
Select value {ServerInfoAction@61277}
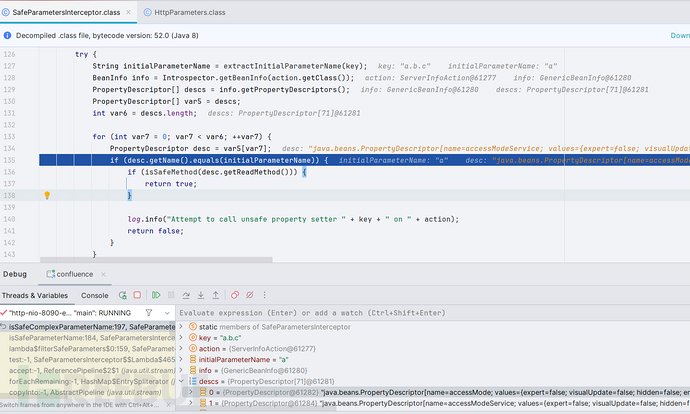[x=272, y=348]
